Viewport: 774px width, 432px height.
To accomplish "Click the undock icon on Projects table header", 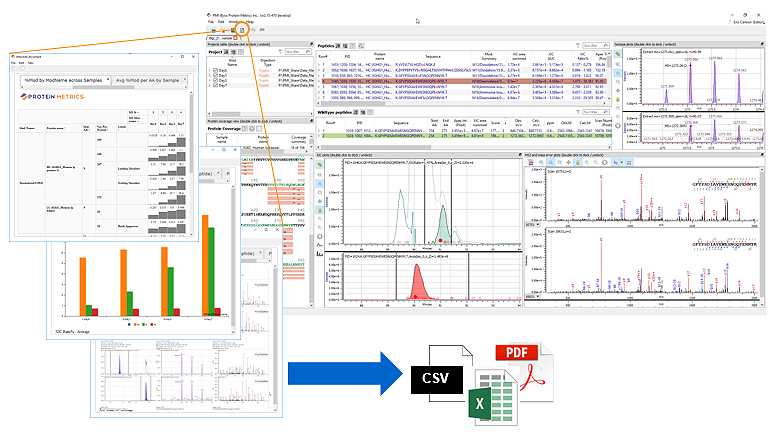I will 311,44.
